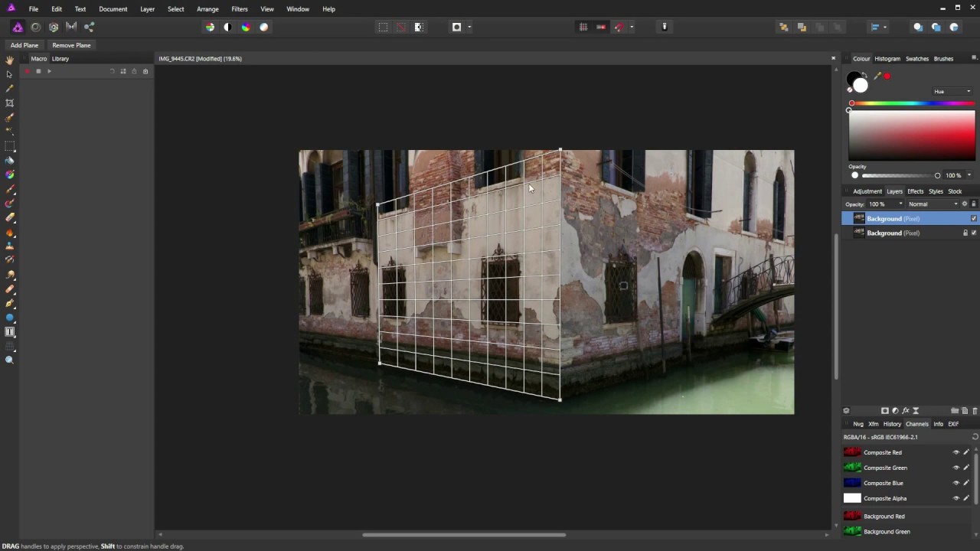This screenshot has height=551, width=980.
Task: Open the Normal blend mode dropdown
Action: 932,204
